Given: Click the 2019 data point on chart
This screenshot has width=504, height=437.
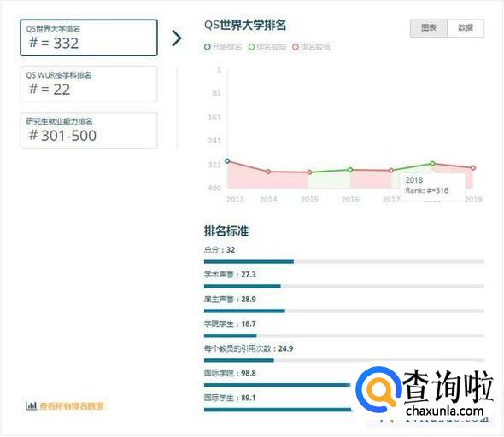Looking at the screenshot, I should point(473,167).
